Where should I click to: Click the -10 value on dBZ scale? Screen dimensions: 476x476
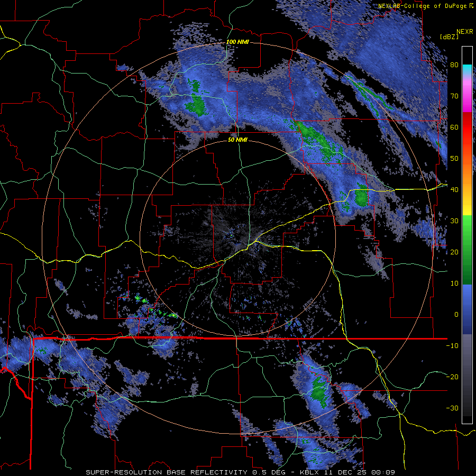coord(452,346)
